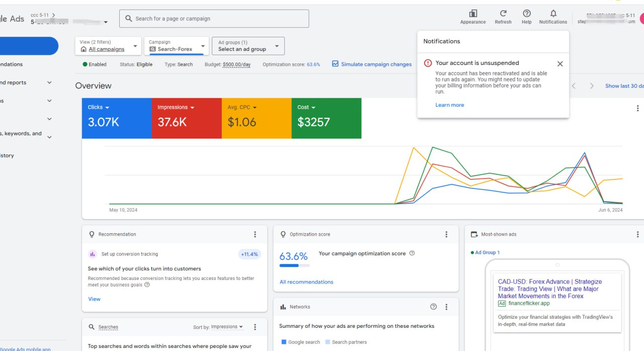
Task: Expand the account switcher arrow
Action: pos(106,22)
